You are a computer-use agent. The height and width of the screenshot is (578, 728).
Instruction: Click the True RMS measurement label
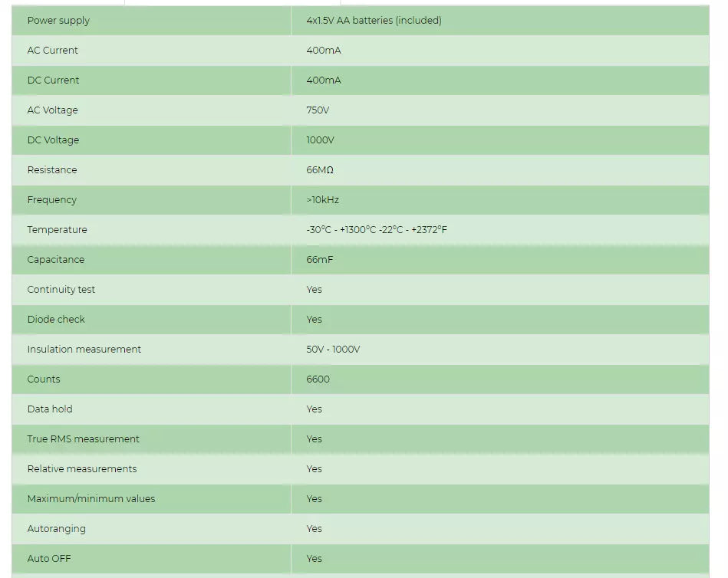[x=83, y=438]
